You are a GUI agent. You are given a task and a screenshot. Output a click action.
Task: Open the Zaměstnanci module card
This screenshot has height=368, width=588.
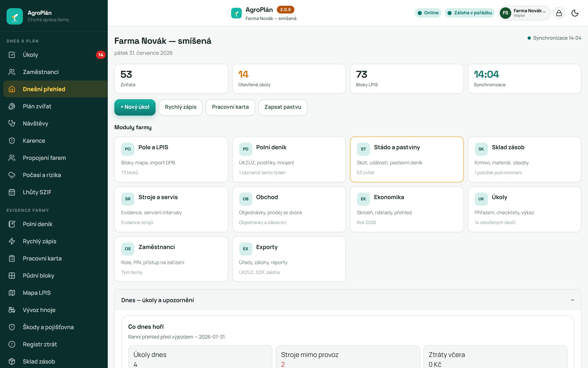click(x=171, y=259)
